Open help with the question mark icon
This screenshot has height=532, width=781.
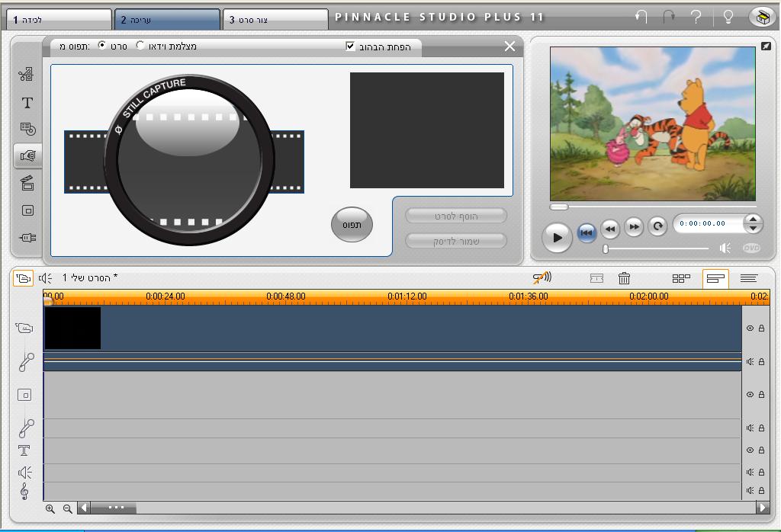(x=696, y=18)
